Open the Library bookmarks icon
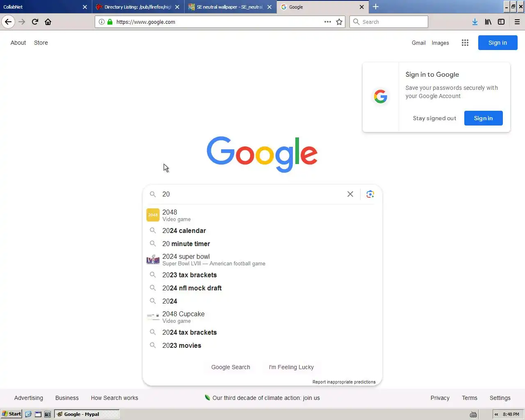This screenshot has height=420, width=525. coord(488,22)
